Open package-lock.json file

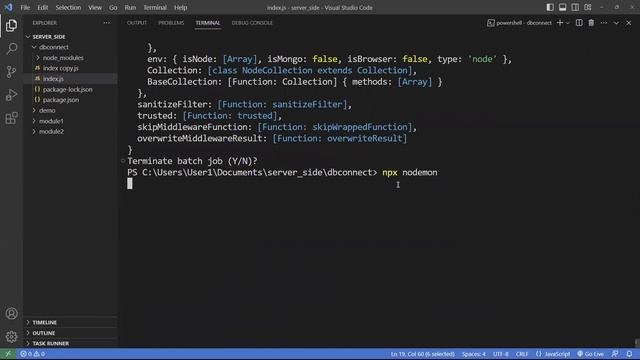(68, 89)
